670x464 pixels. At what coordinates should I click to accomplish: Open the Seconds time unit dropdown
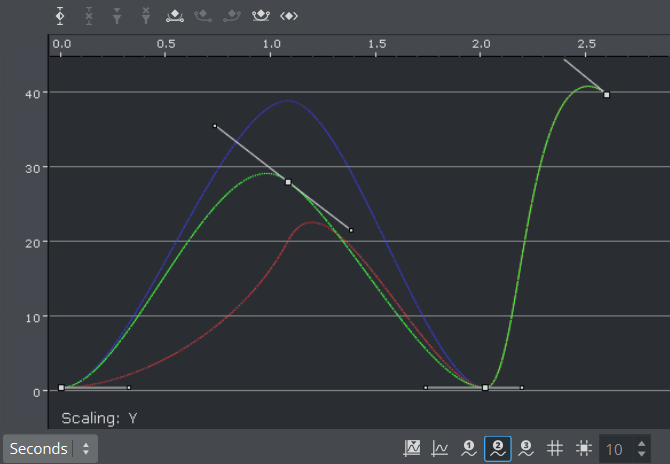point(50,449)
